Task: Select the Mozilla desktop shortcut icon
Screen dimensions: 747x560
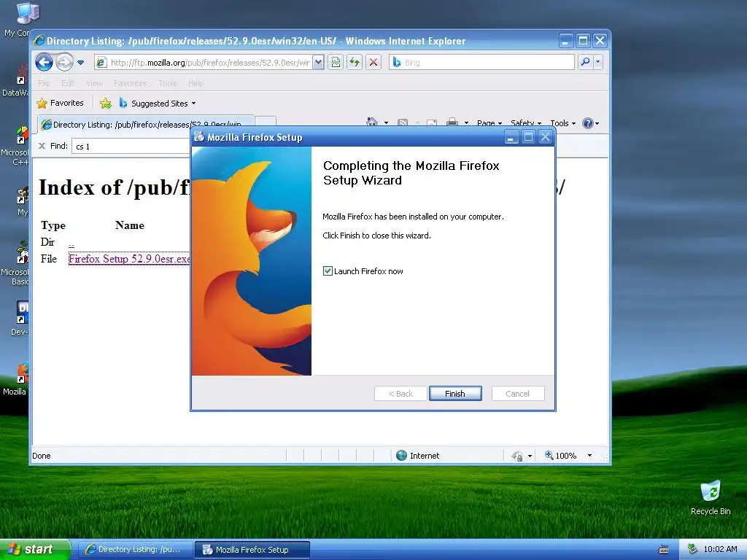Action: 18,378
